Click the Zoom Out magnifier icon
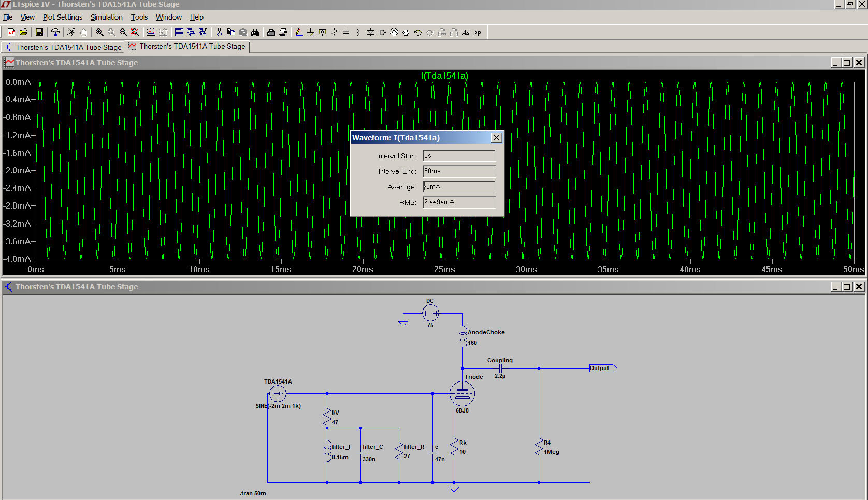 (x=123, y=32)
